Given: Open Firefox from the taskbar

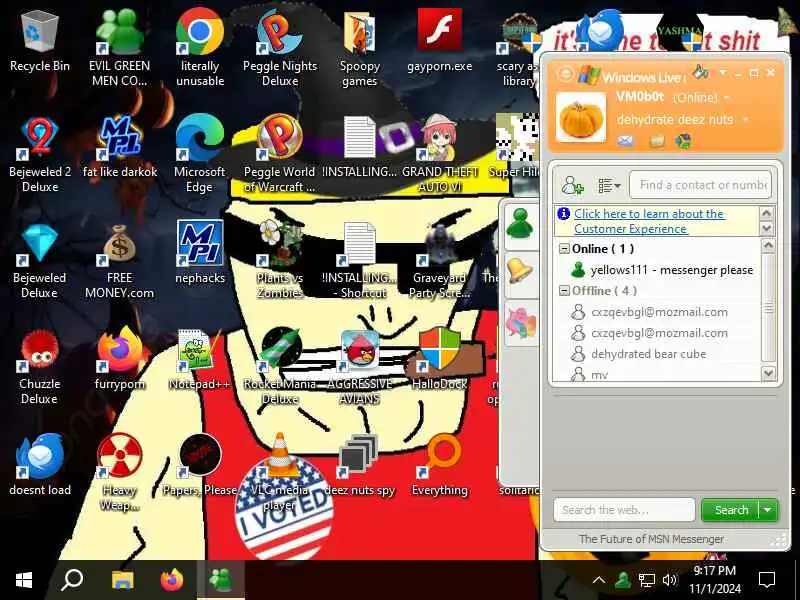Looking at the screenshot, I should coord(171,580).
